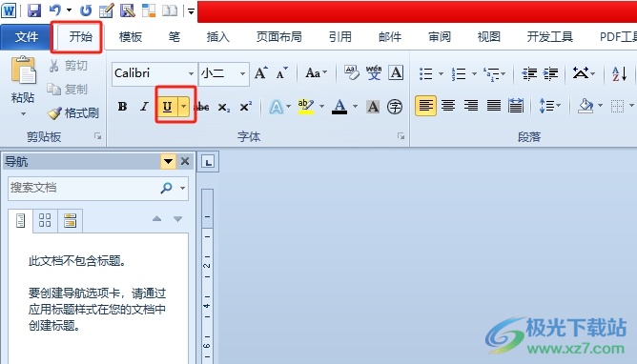Select the center align icon
This screenshot has height=364, width=637.
tap(448, 106)
